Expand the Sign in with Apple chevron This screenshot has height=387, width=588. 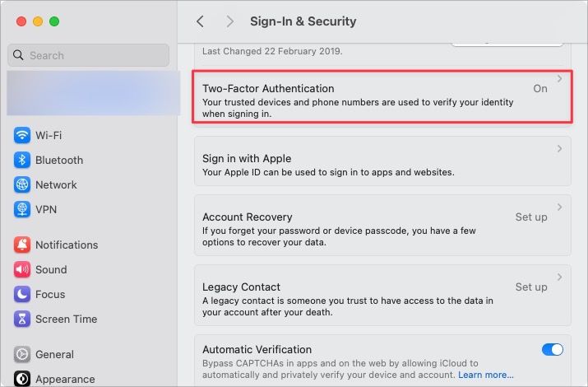point(559,149)
